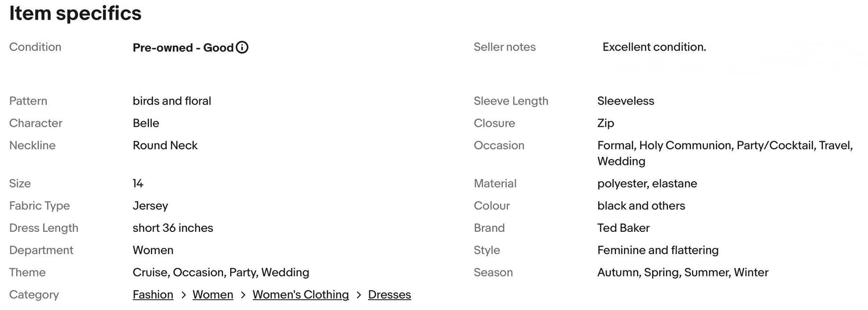Image resolution: width=868 pixels, height=310 pixels.
Task: Click the black and others colour value
Action: click(641, 206)
